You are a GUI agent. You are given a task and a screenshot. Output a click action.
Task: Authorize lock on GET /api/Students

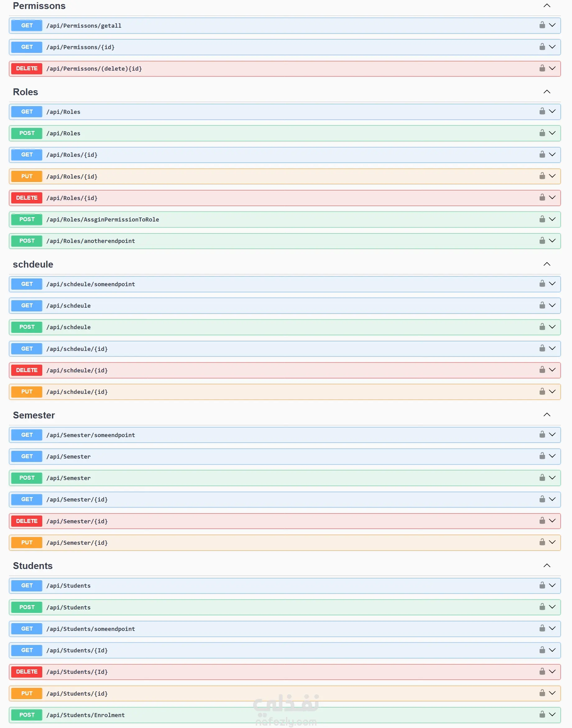[542, 585]
